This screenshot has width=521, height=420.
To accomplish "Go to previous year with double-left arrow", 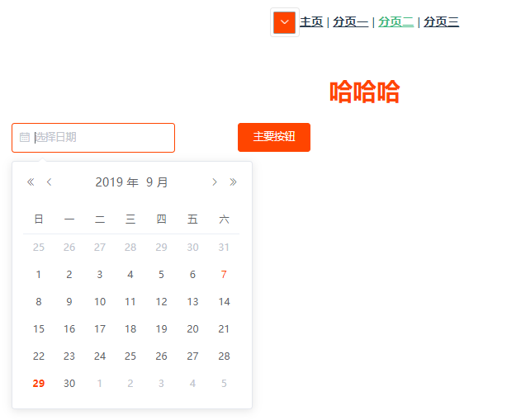I will pyautogui.click(x=31, y=182).
